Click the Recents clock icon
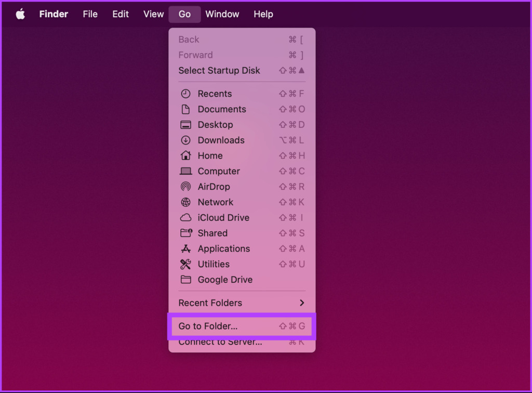The width and height of the screenshot is (532, 393). (x=185, y=94)
